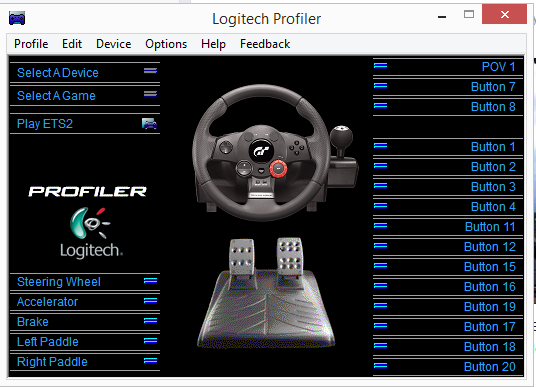536x387 pixels.
Task: Open the Profile menu
Action: click(31, 44)
